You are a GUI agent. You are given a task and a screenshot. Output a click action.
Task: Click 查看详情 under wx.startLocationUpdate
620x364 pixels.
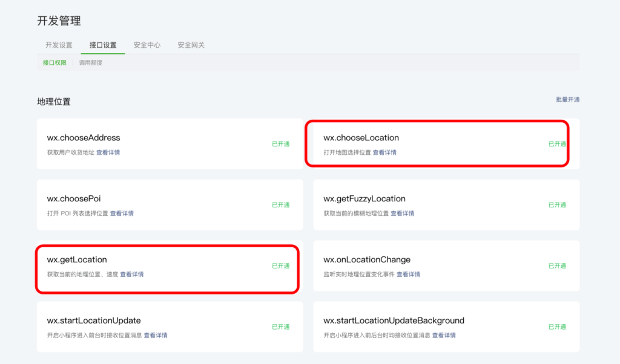point(156,336)
